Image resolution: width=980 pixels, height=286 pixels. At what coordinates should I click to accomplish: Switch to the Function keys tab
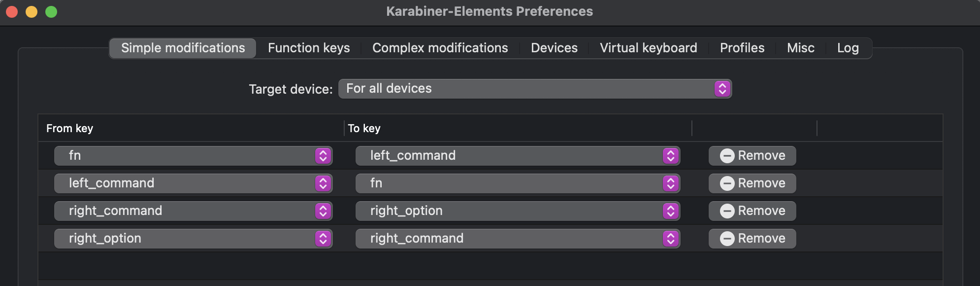click(x=309, y=48)
